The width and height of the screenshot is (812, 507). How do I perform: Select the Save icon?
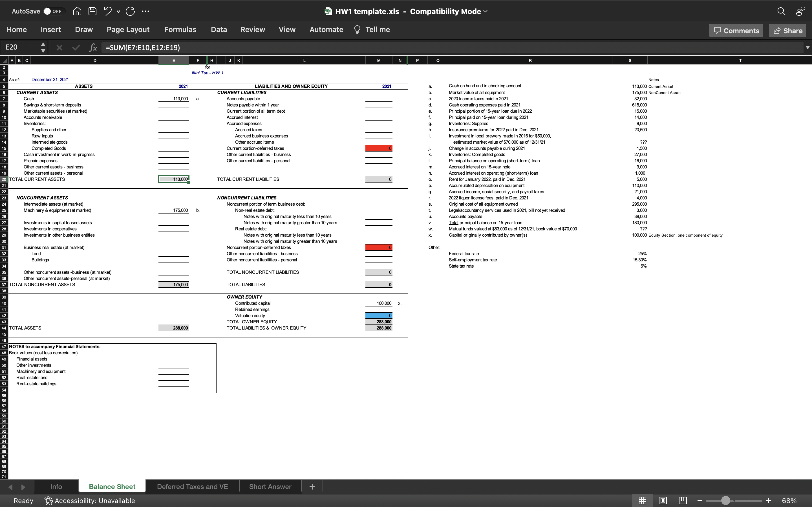[92, 11]
